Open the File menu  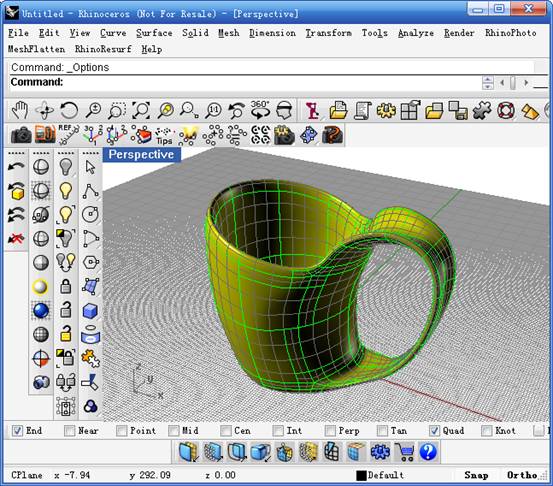click(18, 33)
